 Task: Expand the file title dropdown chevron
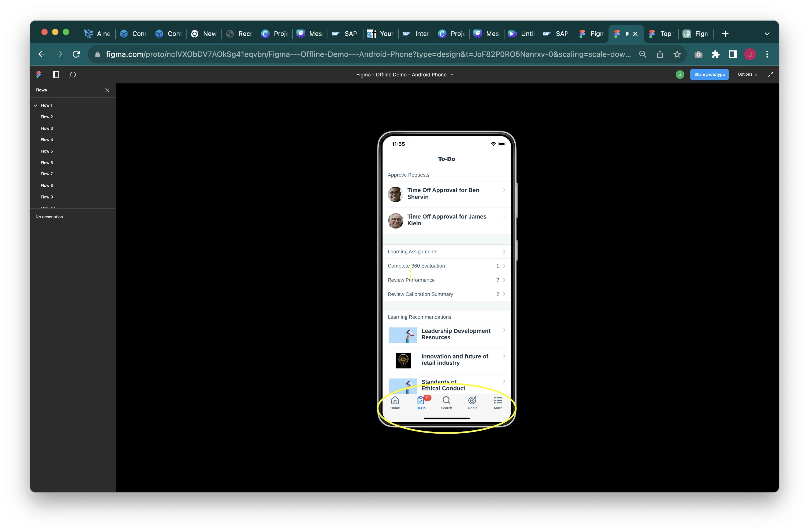[452, 75]
